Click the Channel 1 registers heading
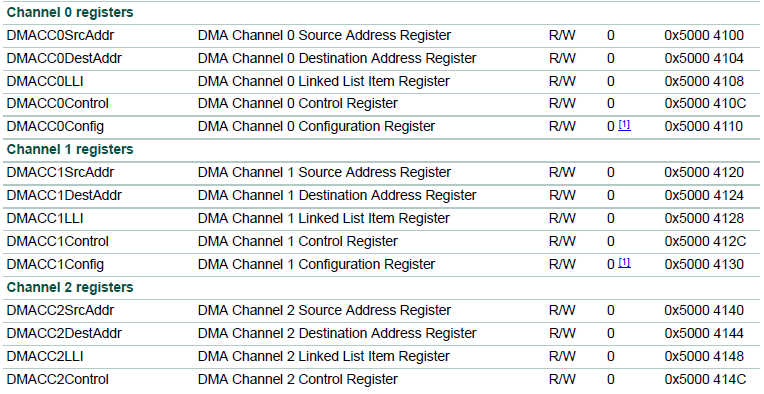Image resolution: width=764 pixels, height=394 pixels. click(x=70, y=150)
